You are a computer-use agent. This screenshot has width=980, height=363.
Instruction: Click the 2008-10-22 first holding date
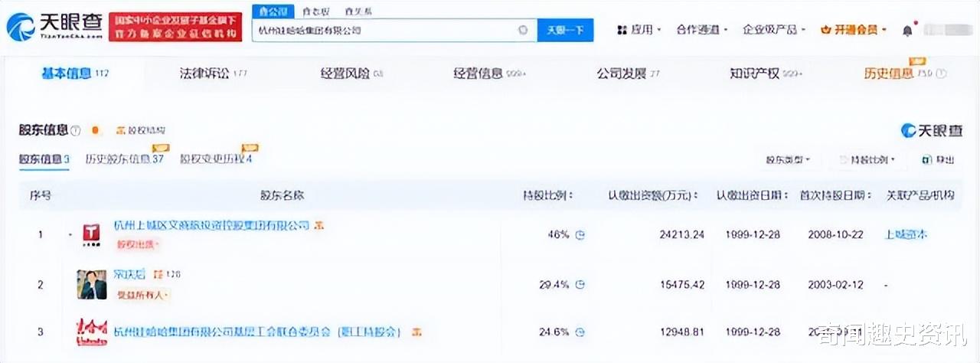coord(835,234)
